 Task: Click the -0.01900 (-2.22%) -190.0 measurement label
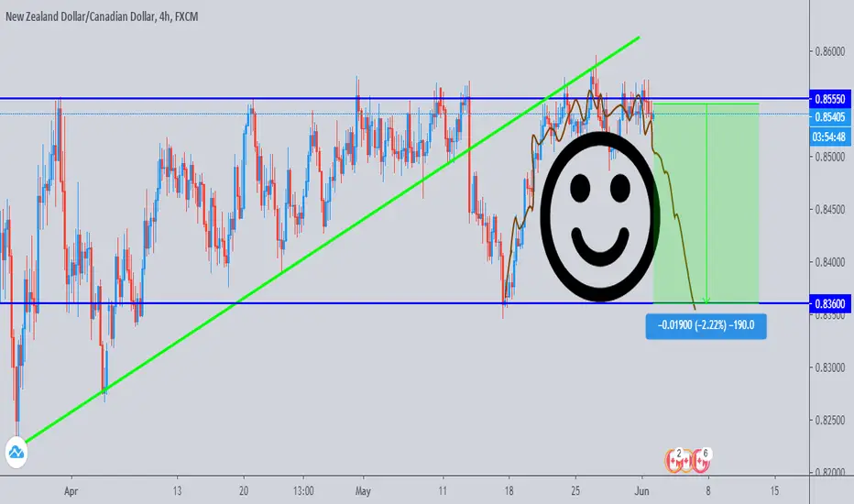pyautogui.click(x=706, y=326)
